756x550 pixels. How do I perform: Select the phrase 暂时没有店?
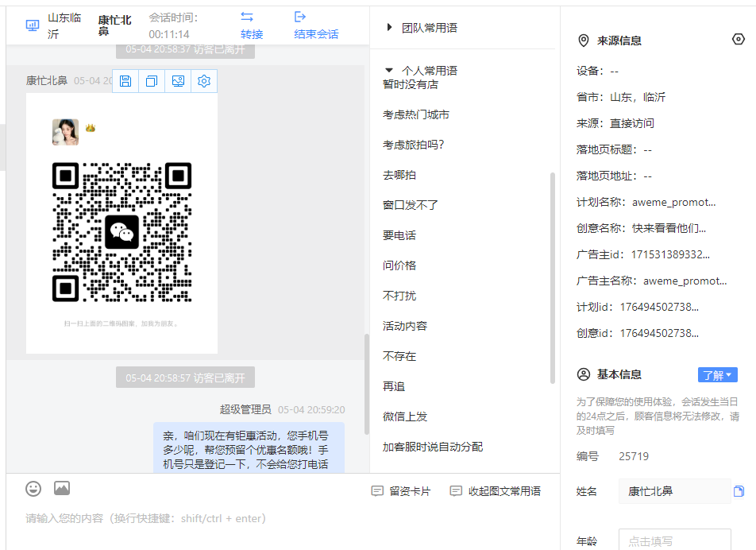[411, 84]
